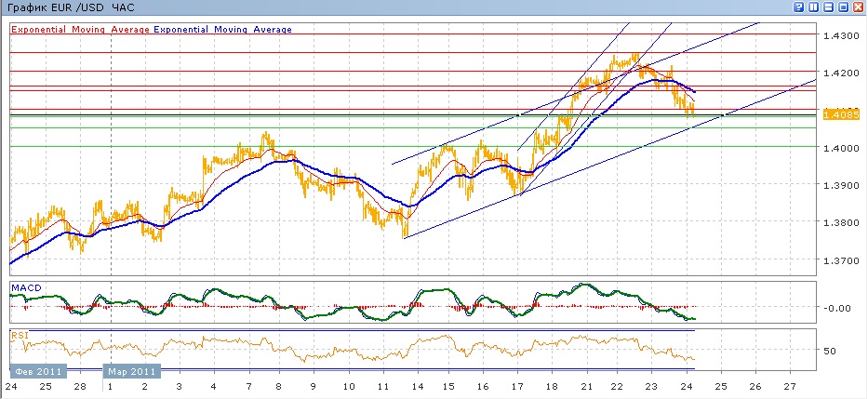Click the Мар 2011 month marker
868x399 pixels.
pos(132,371)
